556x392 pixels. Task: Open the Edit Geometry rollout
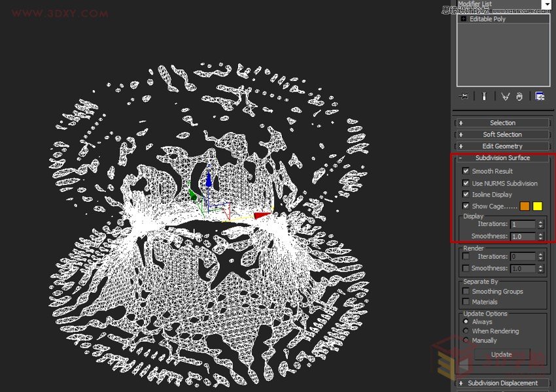pyautogui.click(x=501, y=145)
